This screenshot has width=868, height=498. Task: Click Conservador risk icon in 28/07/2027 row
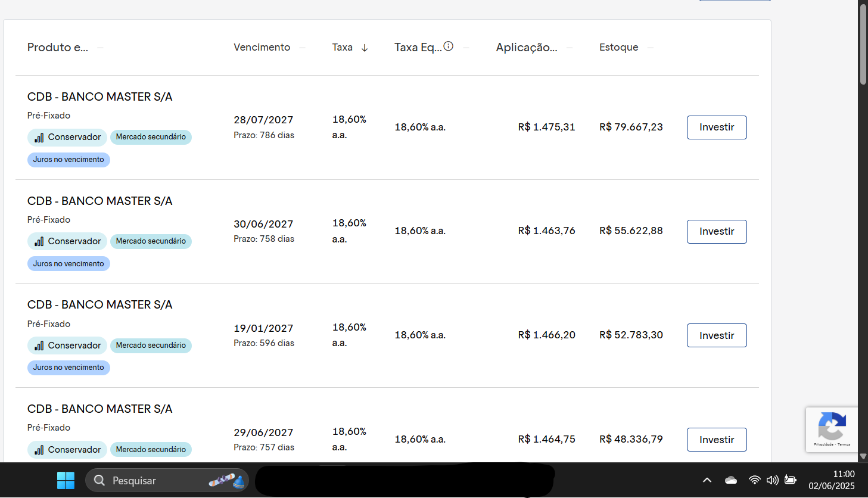click(39, 138)
